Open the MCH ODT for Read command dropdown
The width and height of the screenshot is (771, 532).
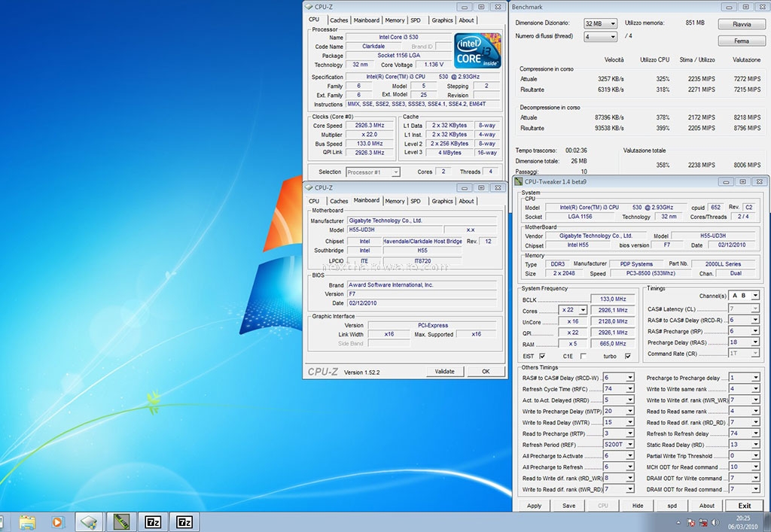(x=744, y=467)
